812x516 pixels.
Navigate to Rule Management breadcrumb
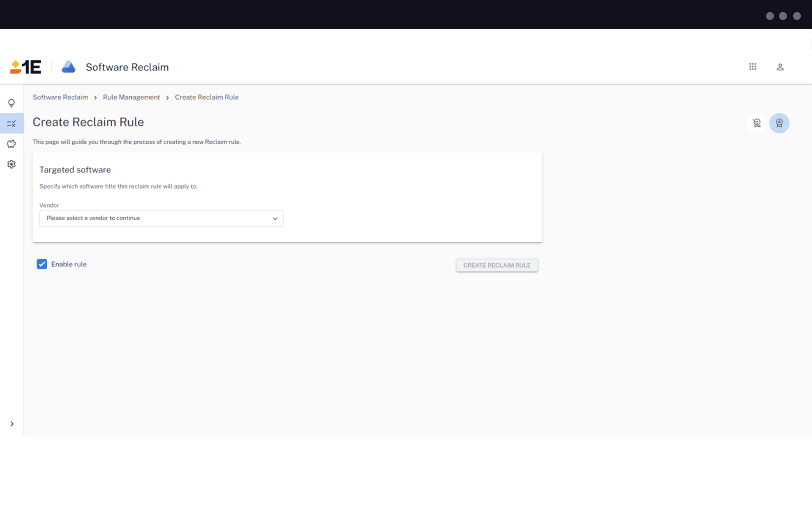tap(131, 97)
